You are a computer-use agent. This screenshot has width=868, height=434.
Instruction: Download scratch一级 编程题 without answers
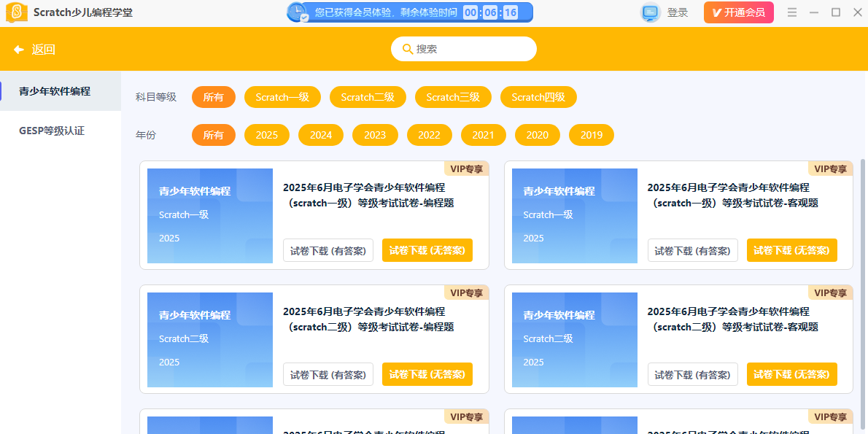click(427, 250)
